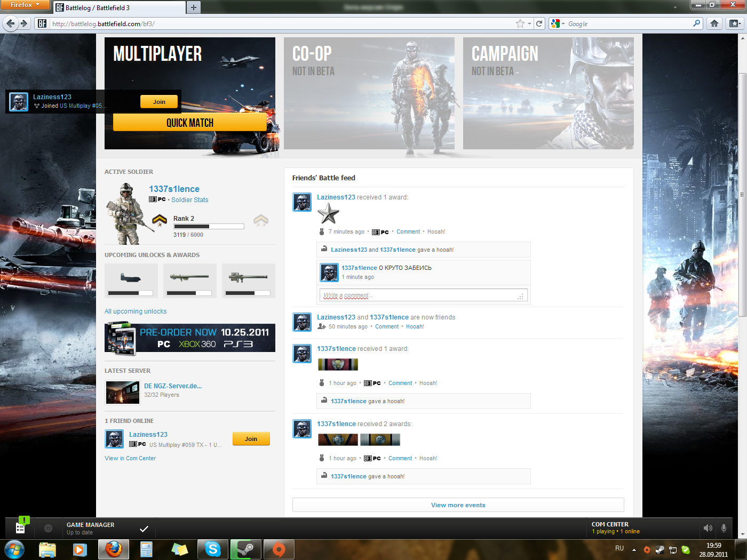
Task: Open the Firefox menu dropdown
Action: click(x=25, y=5)
